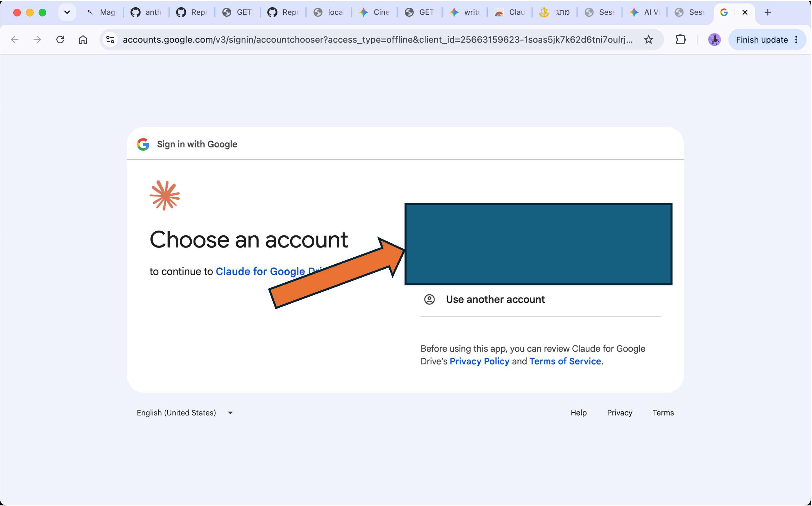Switch to the Mag tab
Screen dimensions: 812x506
point(101,12)
